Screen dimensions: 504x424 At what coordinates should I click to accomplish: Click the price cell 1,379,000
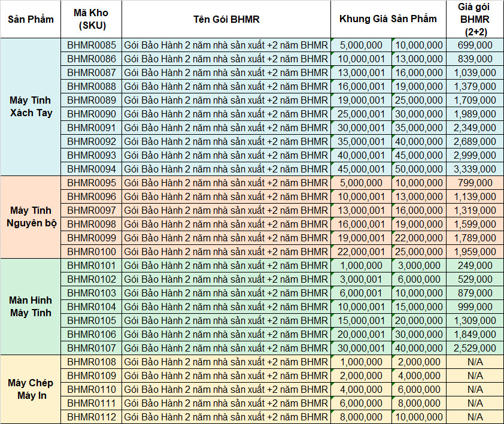[x=475, y=87]
